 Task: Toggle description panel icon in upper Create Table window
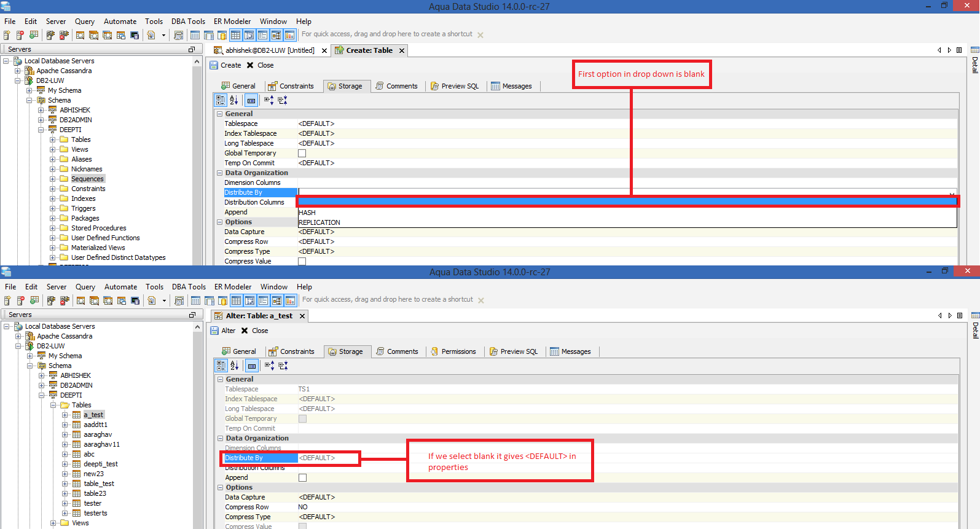[251, 100]
